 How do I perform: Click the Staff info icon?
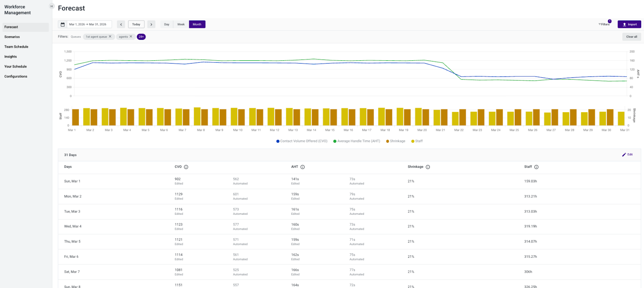(536, 167)
